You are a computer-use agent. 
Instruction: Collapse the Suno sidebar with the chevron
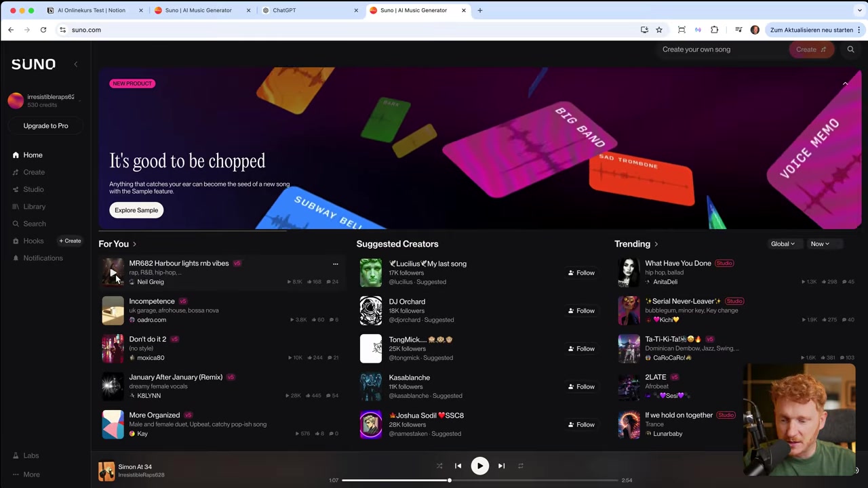tap(76, 64)
